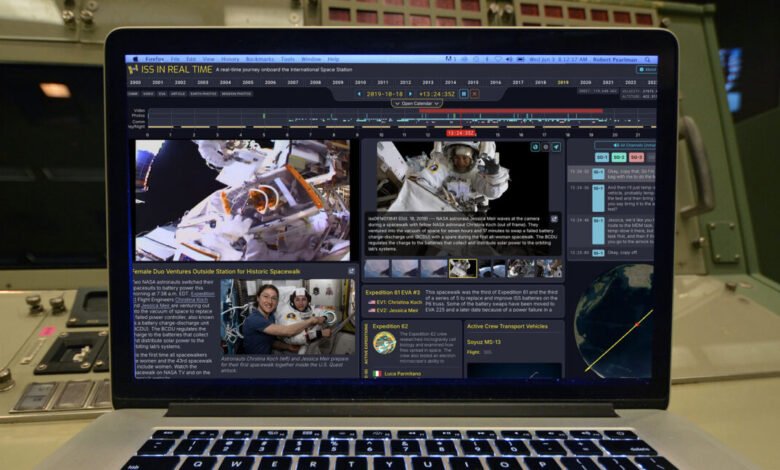Click the US flag beside EV2: Jessica Meir
Image resolution: width=780 pixels, height=470 pixels.
(371, 310)
